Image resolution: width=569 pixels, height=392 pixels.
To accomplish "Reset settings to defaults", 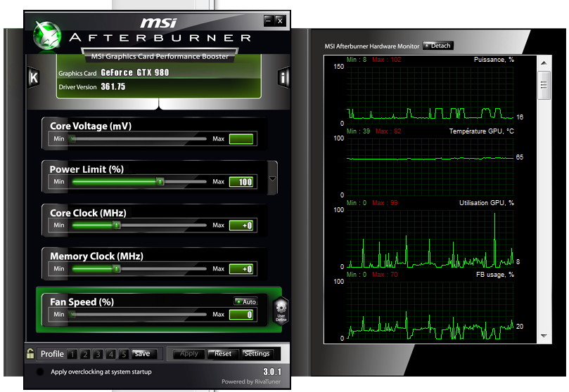I will [222, 353].
